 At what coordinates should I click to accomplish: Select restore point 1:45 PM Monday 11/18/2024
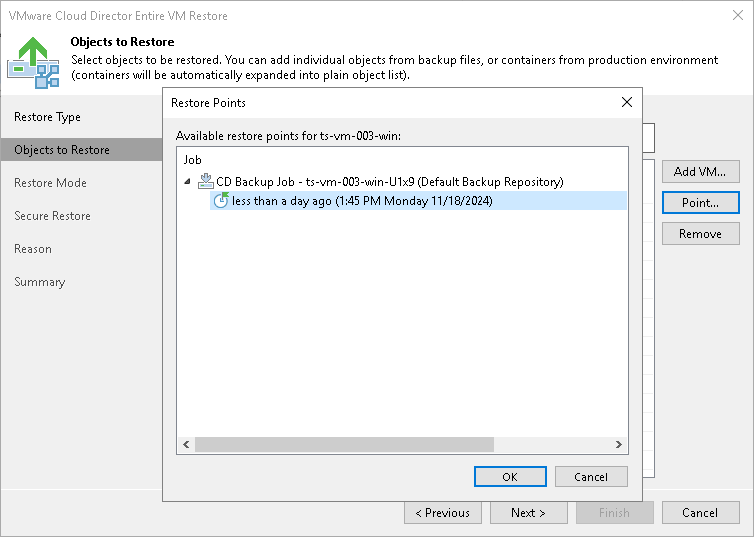(x=418, y=200)
